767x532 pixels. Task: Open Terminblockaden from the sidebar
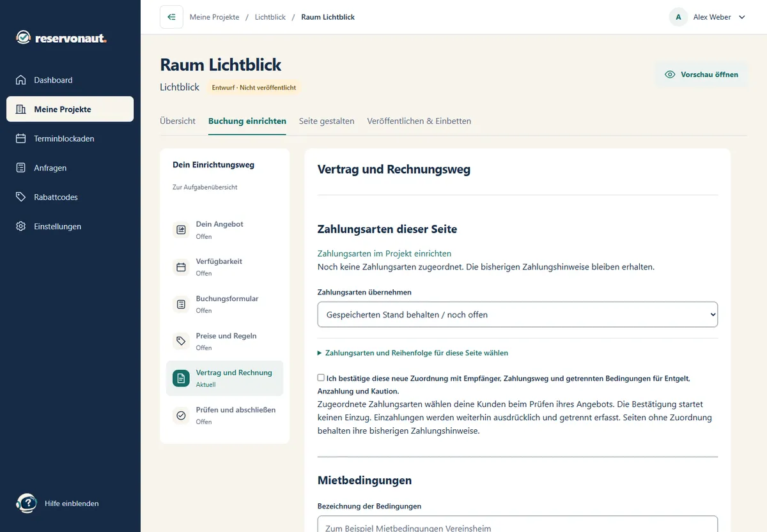tap(70, 139)
